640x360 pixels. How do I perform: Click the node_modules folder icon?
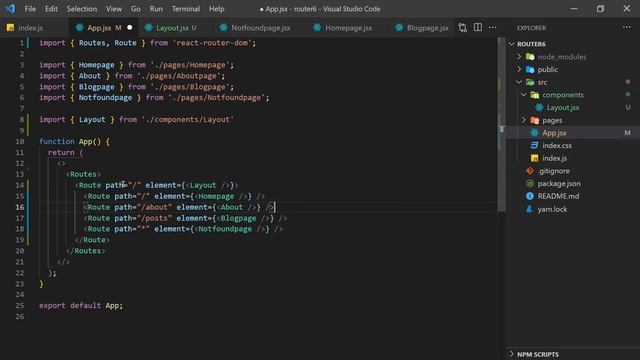point(530,56)
